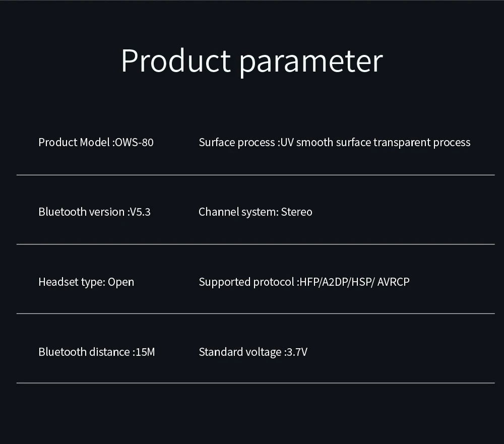
Task: Click the OWS-80 model number
Action: click(x=135, y=142)
